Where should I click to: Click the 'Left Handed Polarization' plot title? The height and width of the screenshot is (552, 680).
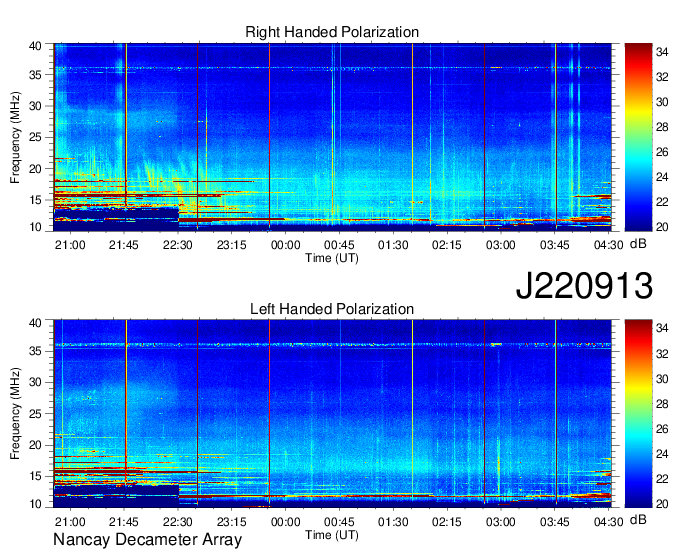click(332, 309)
